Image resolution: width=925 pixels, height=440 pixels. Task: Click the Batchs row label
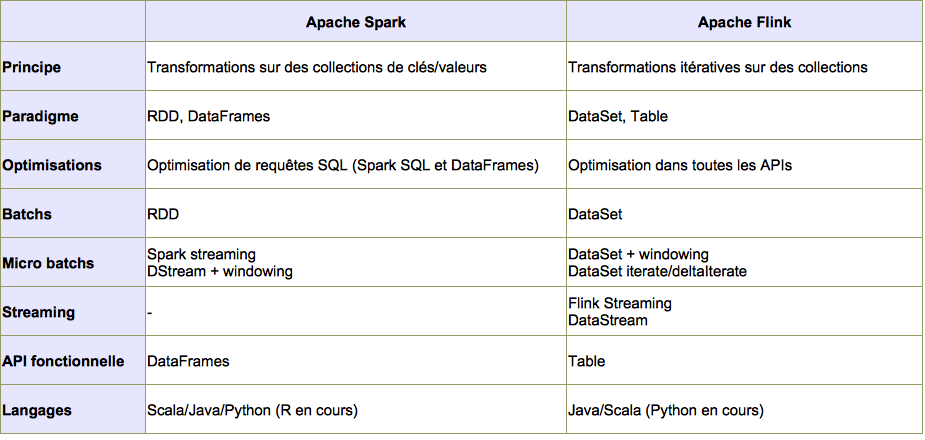(27, 214)
